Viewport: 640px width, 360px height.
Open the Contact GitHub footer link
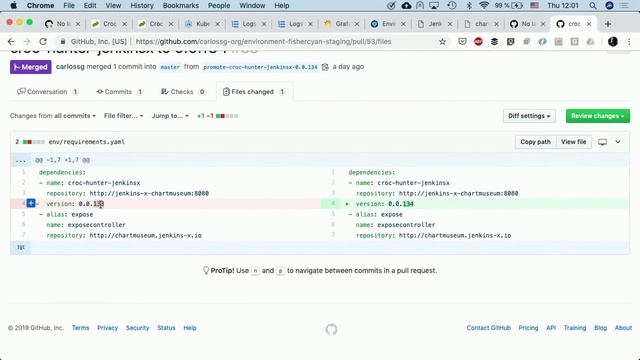coord(489,328)
